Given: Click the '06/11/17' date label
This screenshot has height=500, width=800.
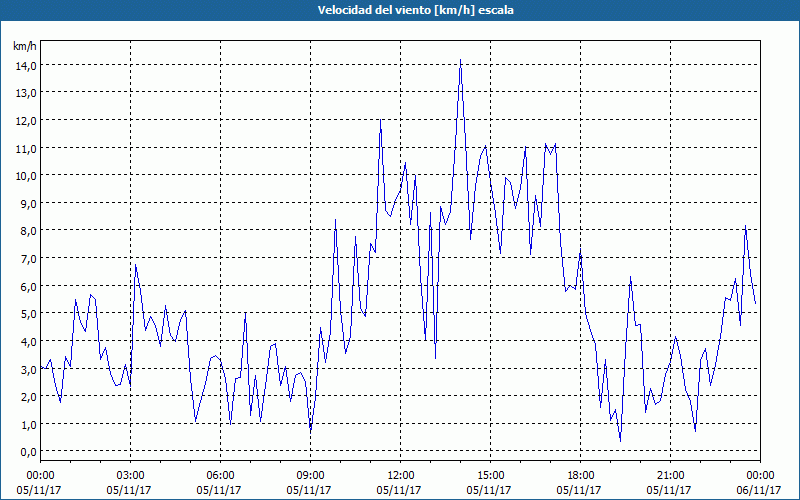Looking at the screenshot, I should tap(759, 490).
